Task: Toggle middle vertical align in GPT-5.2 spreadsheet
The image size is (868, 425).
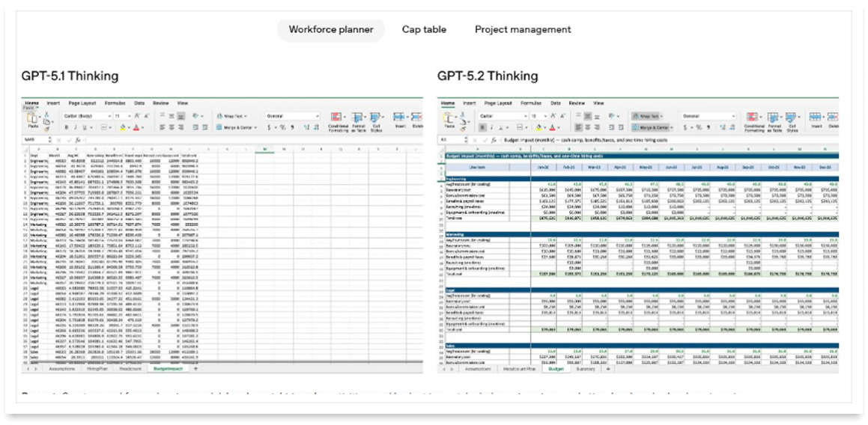Action: (587, 116)
